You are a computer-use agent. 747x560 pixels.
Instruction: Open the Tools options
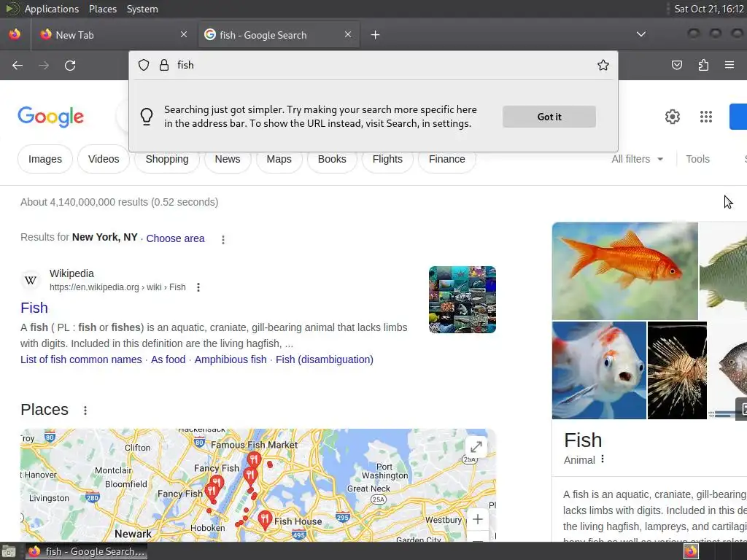697,159
